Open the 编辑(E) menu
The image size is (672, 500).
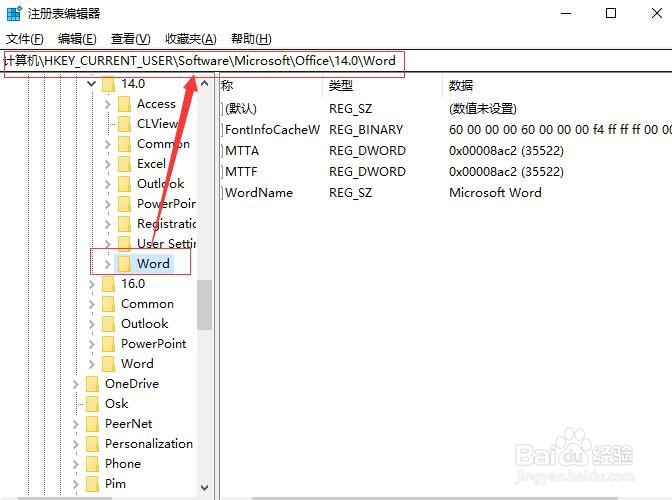point(77,39)
